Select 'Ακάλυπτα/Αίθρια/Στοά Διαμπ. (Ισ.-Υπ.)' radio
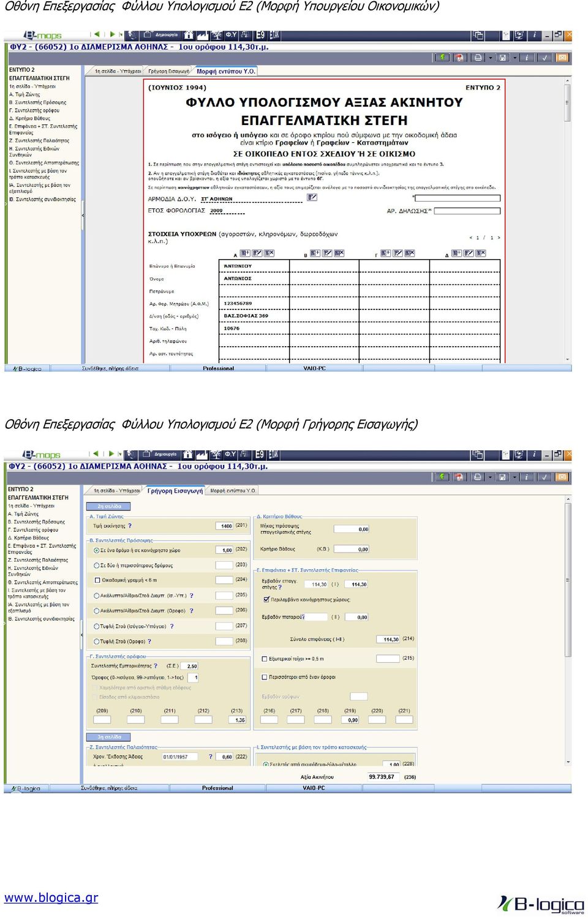The image size is (588, 919). coord(97,596)
